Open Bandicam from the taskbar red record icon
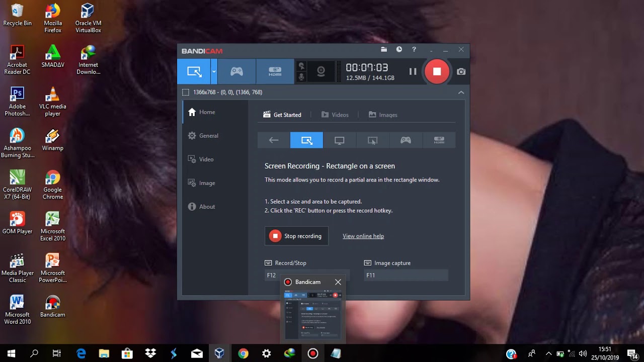This screenshot has width=644, height=362. coord(313,353)
